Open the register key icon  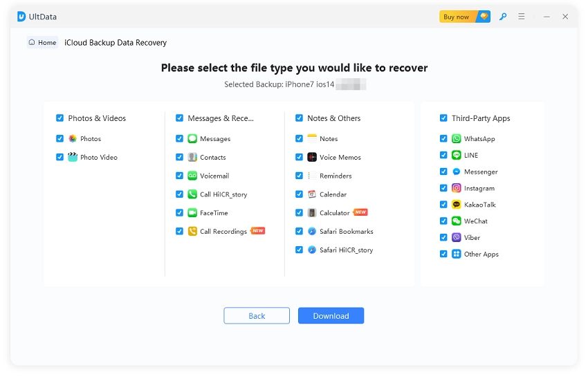(503, 17)
